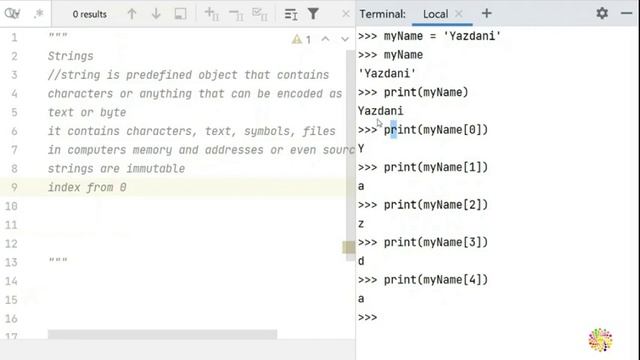
Task: Click terminal line print(myName)
Action: click(x=413, y=92)
